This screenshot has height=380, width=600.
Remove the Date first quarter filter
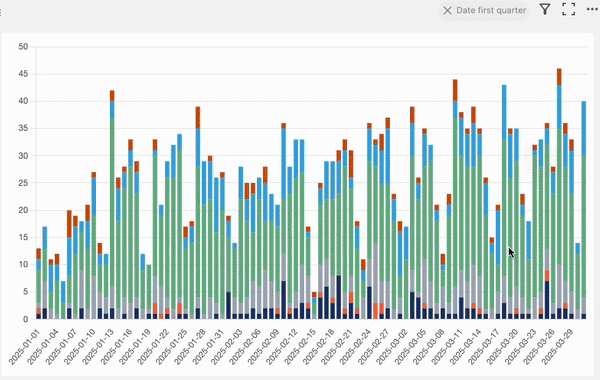(447, 10)
